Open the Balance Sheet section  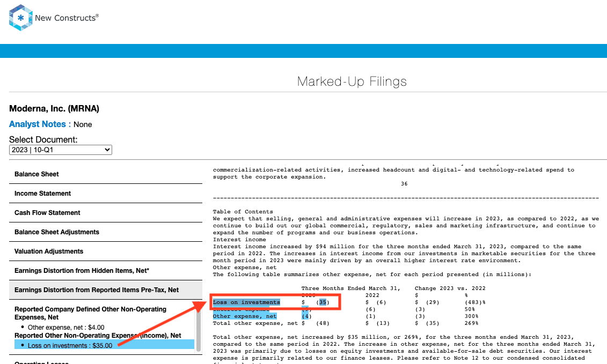pyautogui.click(x=105, y=174)
